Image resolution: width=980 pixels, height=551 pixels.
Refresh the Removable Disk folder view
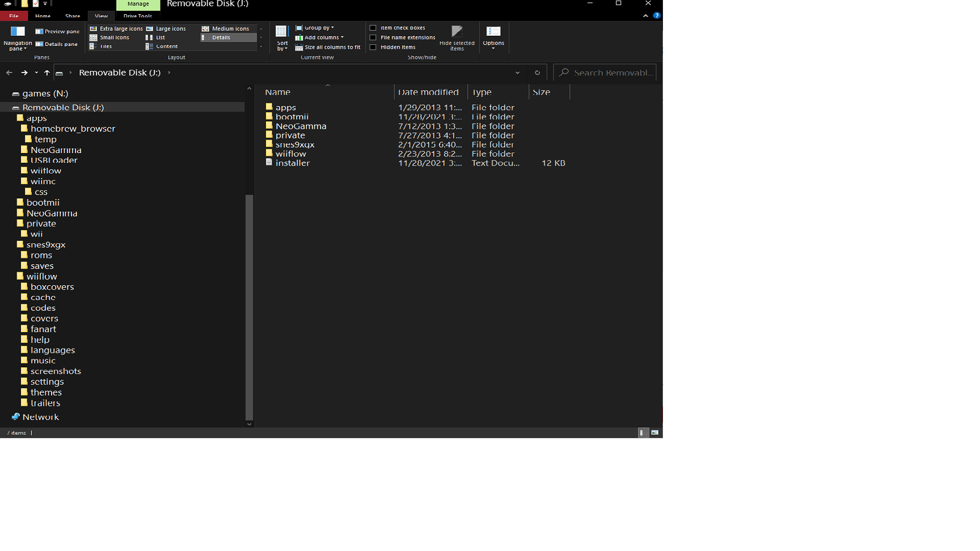coord(537,73)
